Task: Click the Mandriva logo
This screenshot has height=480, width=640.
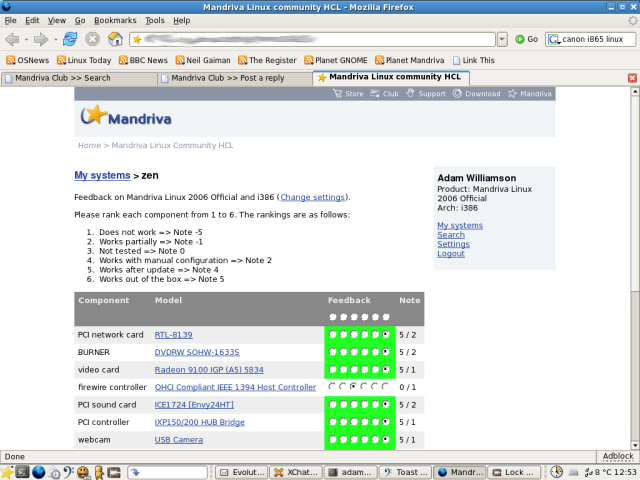Action: pyautogui.click(x=126, y=116)
